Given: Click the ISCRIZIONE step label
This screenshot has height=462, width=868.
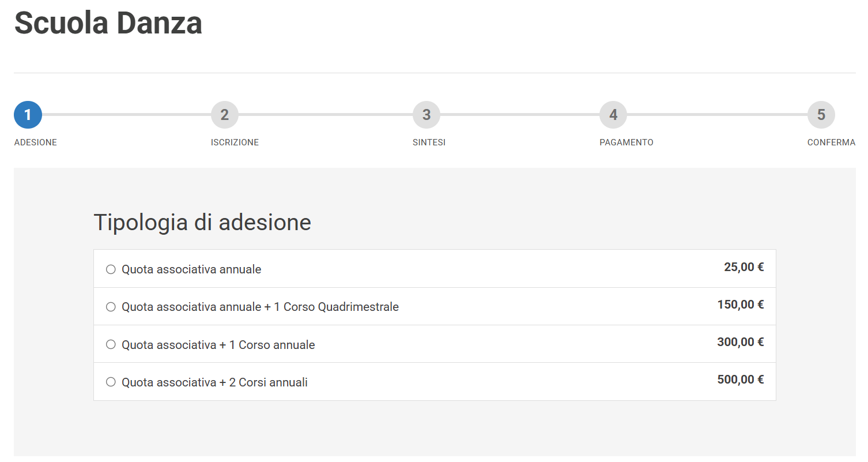Looking at the screenshot, I should click(235, 142).
